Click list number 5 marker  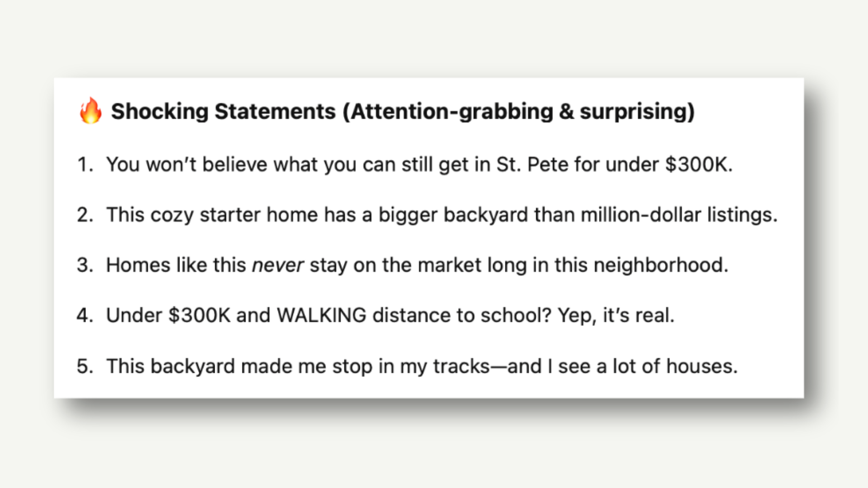pos(85,366)
